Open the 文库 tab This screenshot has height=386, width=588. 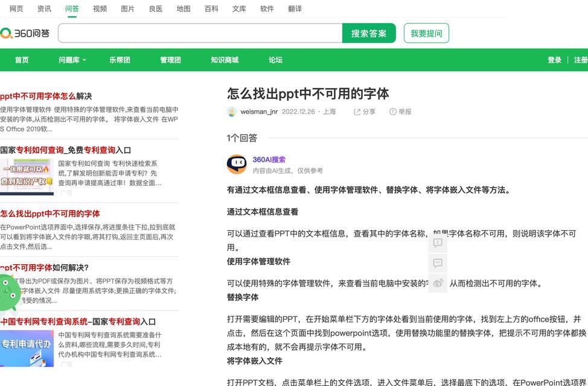click(239, 8)
